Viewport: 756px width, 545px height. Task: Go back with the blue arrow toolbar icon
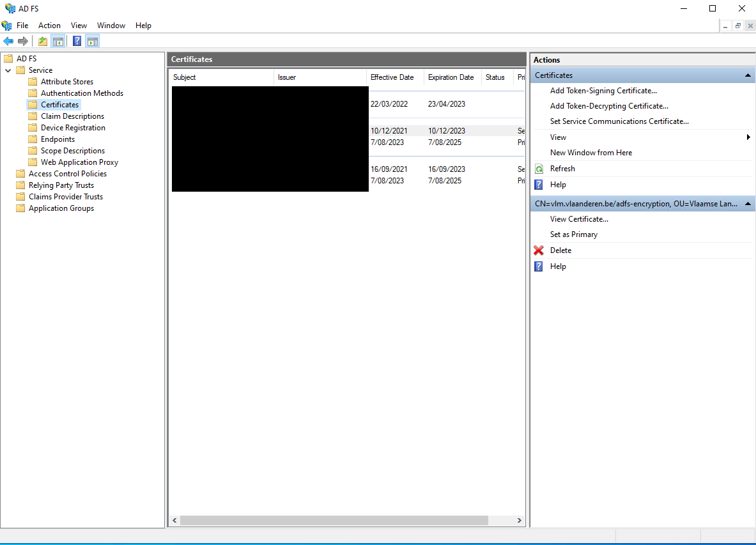point(8,42)
